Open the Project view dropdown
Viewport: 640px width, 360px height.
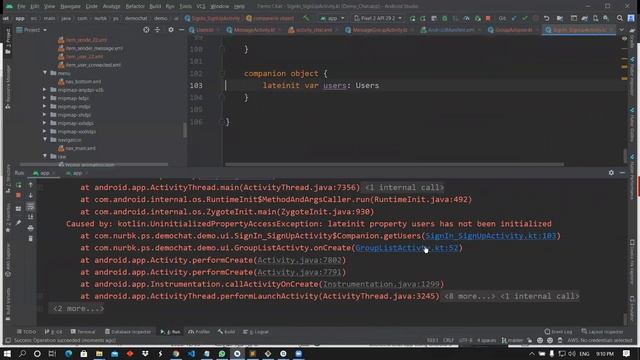coord(32,30)
